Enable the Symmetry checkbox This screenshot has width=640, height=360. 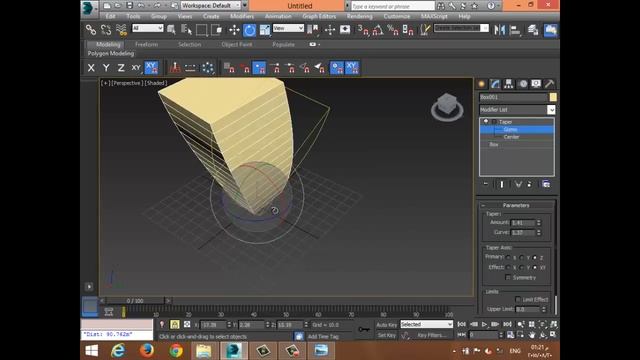508,278
